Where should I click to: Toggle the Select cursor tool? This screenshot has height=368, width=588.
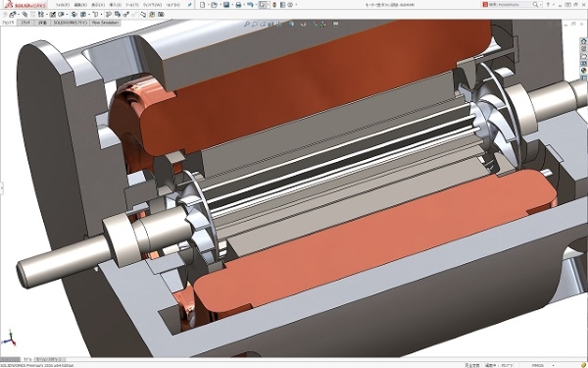tap(263, 5)
